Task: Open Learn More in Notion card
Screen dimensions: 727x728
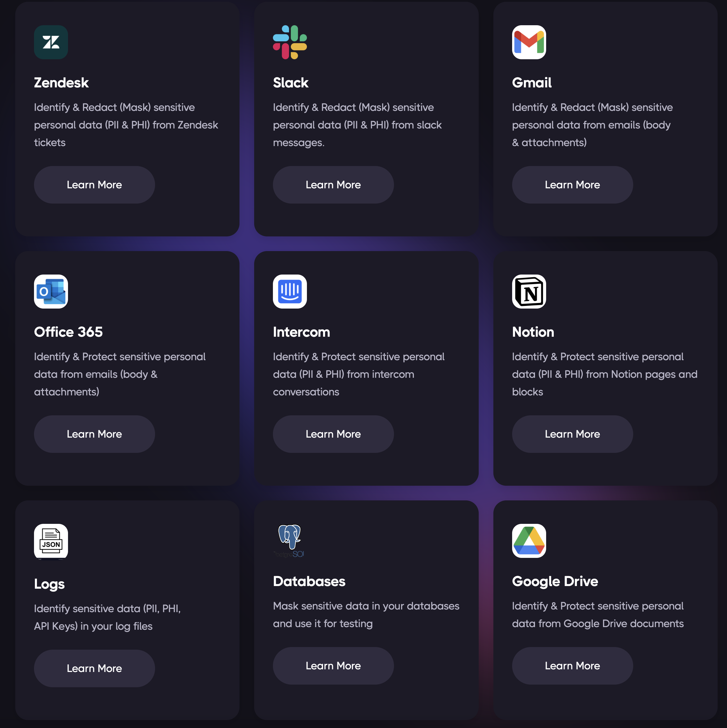Action: (x=572, y=434)
